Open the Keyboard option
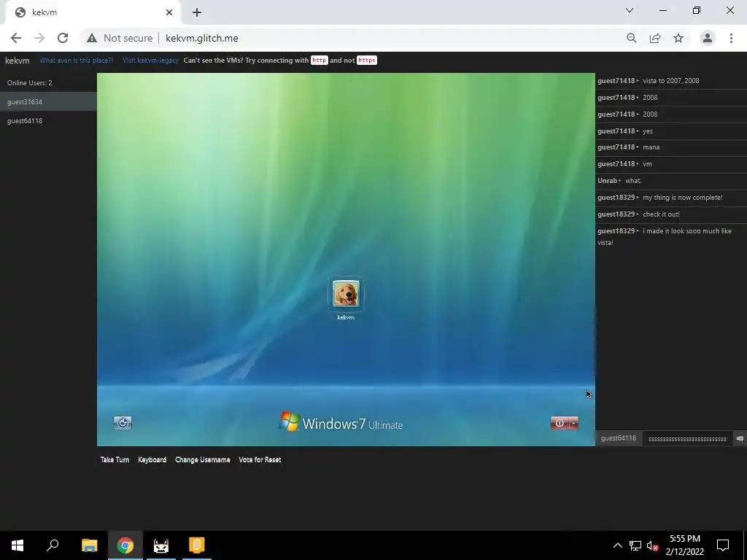This screenshot has height=560, width=747. pyautogui.click(x=152, y=459)
